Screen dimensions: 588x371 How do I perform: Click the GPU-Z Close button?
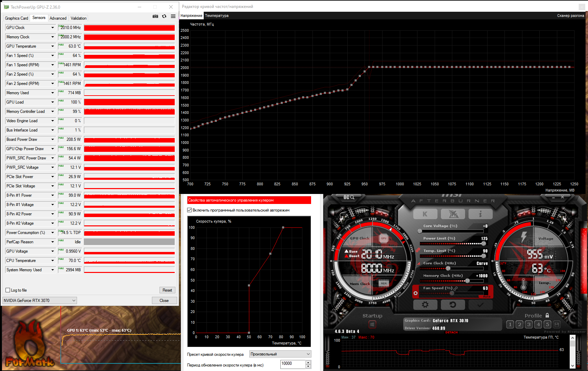tap(164, 301)
